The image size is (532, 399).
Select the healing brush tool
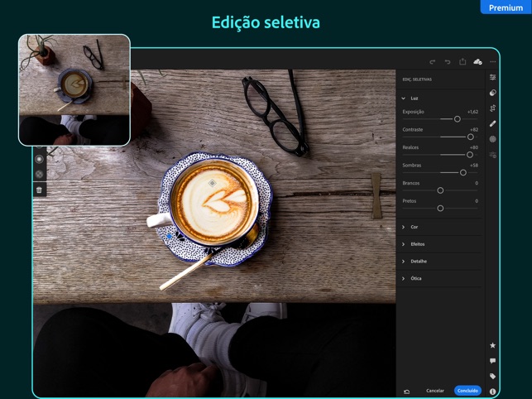[493, 123]
